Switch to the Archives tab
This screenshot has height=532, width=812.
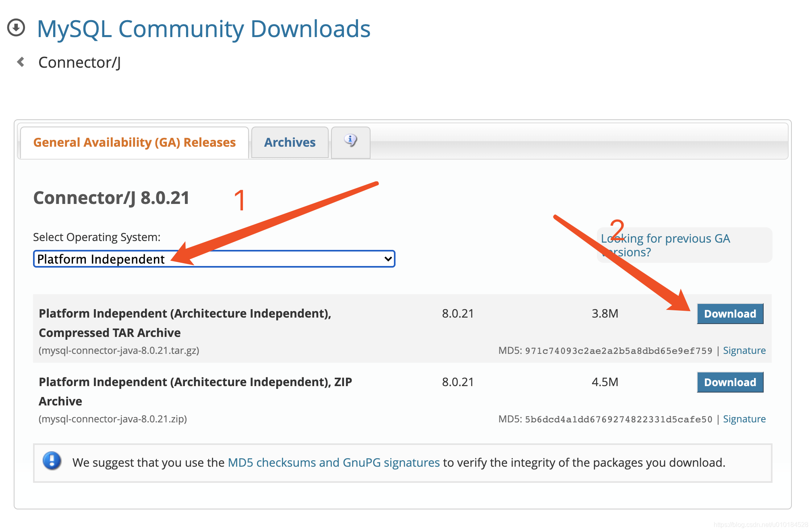290,142
